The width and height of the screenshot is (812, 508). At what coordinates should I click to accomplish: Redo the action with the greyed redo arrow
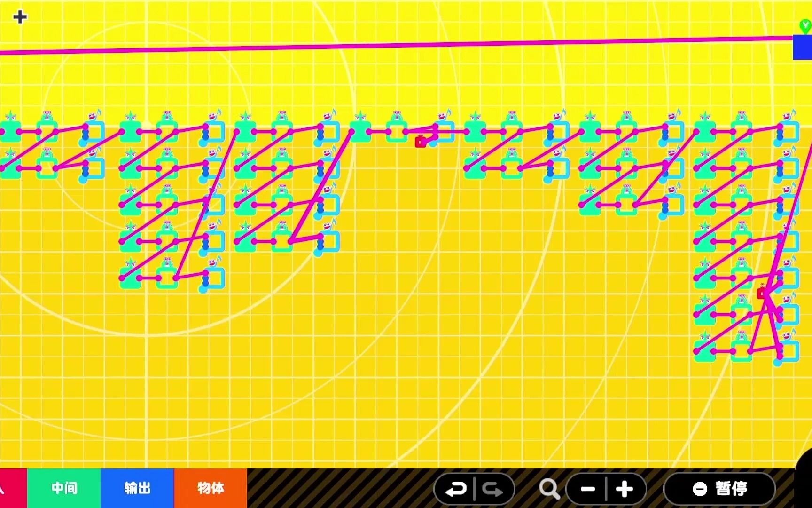pyautogui.click(x=492, y=490)
